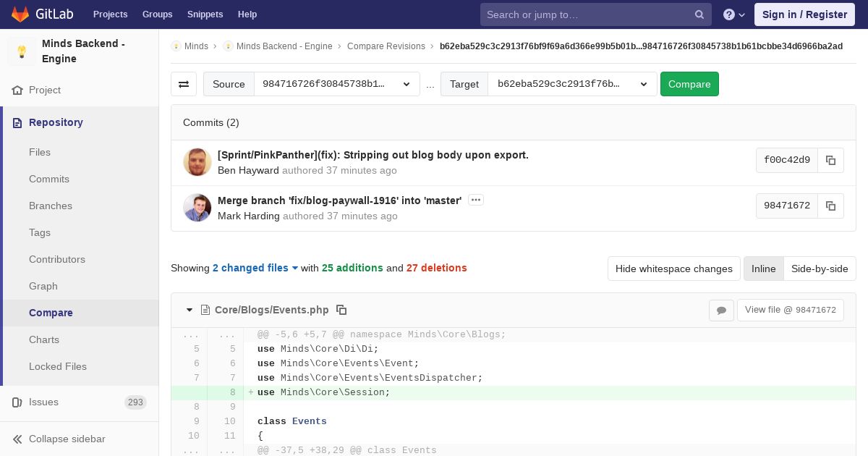Switch diff view to Inline
This screenshot has height=456, width=868.
click(763, 269)
